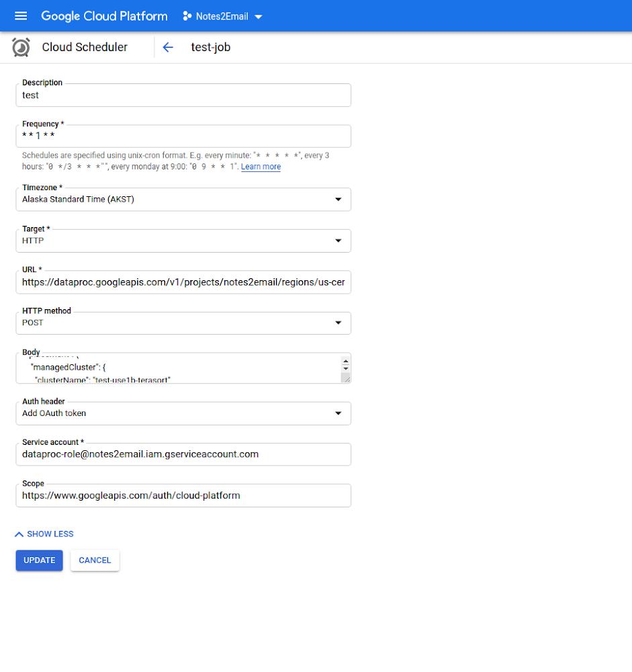Click the HTTP method dropdown arrow

pyautogui.click(x=338, y=323)
